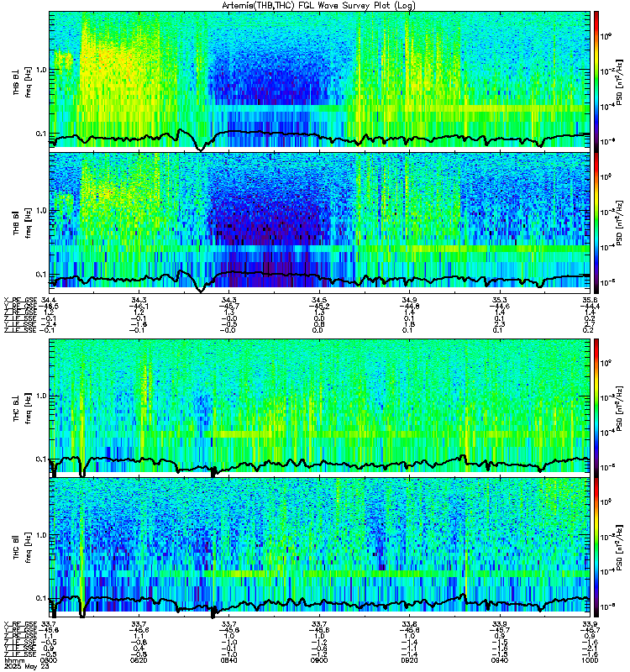Click the 1.0 frequency tick of THB B⊥ panel
630x672 pixels.
(40, 70)
